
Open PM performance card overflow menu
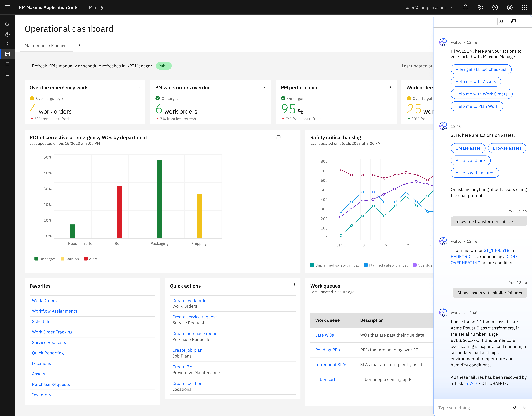pyautogui.click(x=390, y=86)
